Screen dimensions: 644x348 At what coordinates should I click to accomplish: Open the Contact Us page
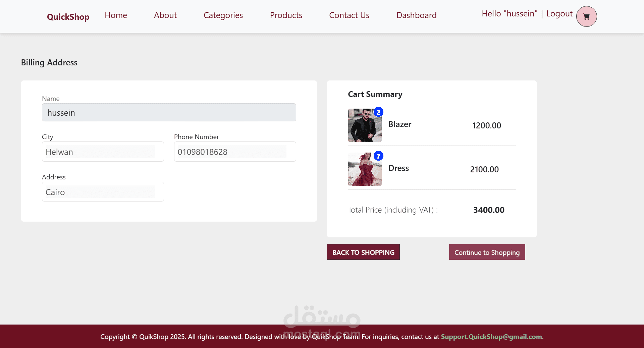[349, 15]
